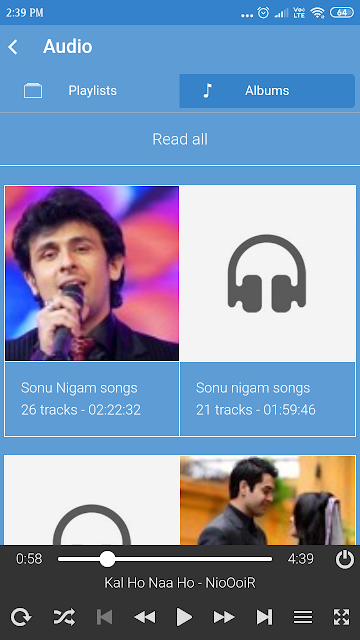Click the power off icon in player

(345, 559)
